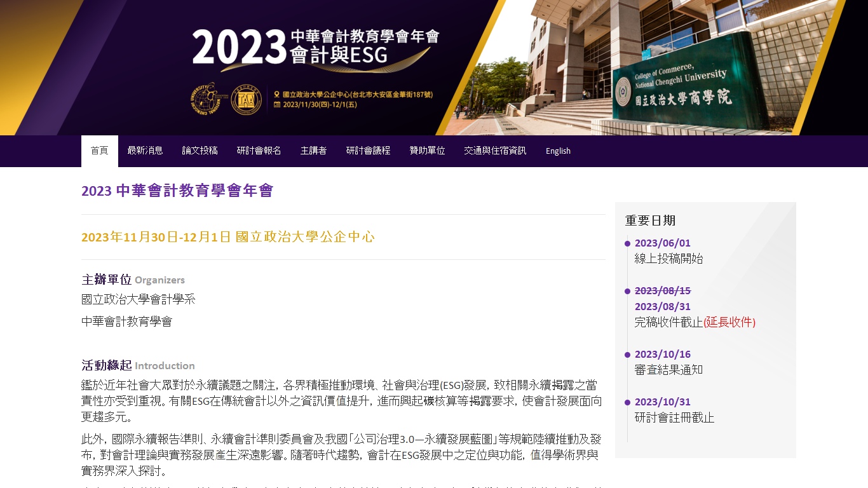Click the TAA association round logo
This screenshot has width=868, height=488.
247,100
